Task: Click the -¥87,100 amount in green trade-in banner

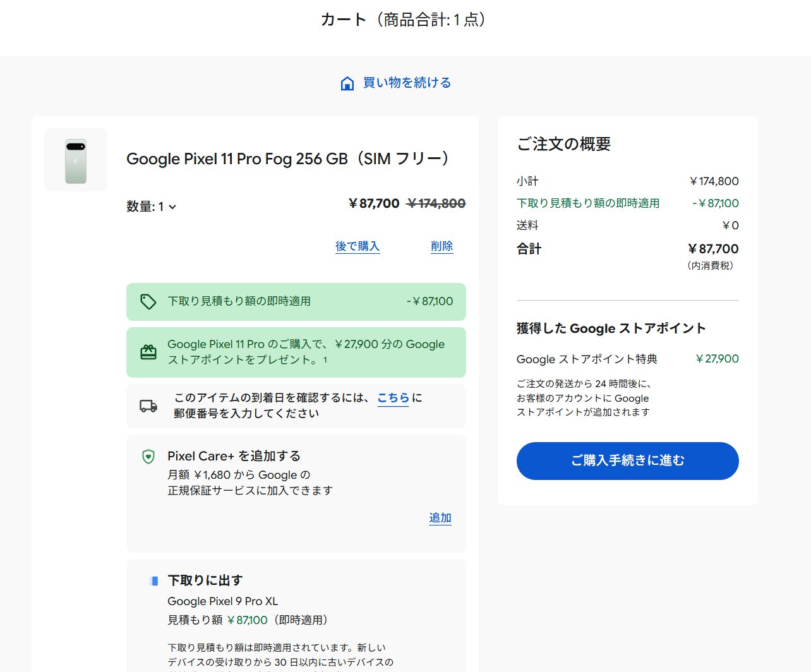Action: pos(430,301)
